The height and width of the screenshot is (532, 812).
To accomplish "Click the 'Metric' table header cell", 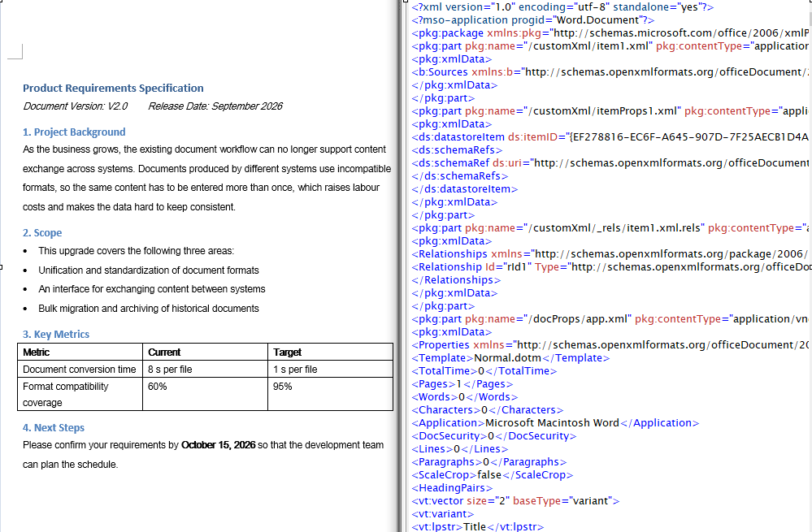I will (x=80, y=352).
